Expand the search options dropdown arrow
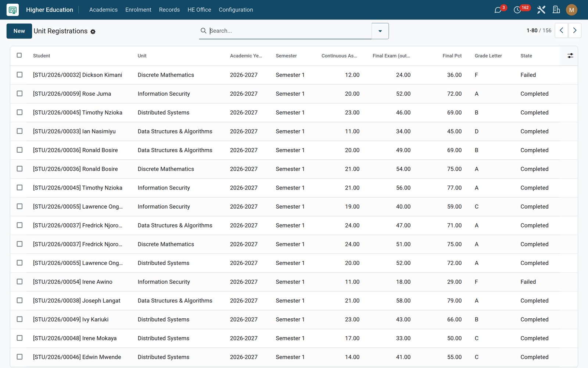Image resolution: width=588 pixels, height=368 pixels. tap(380, 31)
